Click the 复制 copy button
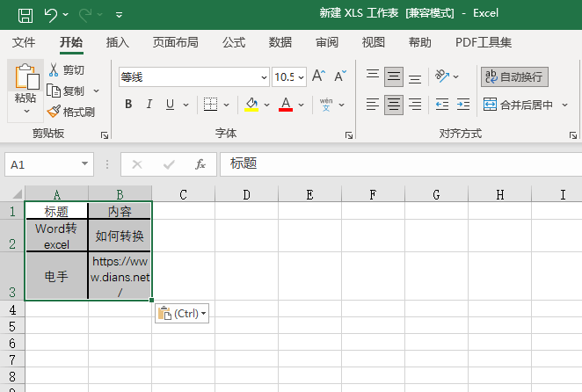Screen dimensions: 582x392 [66, 91]
